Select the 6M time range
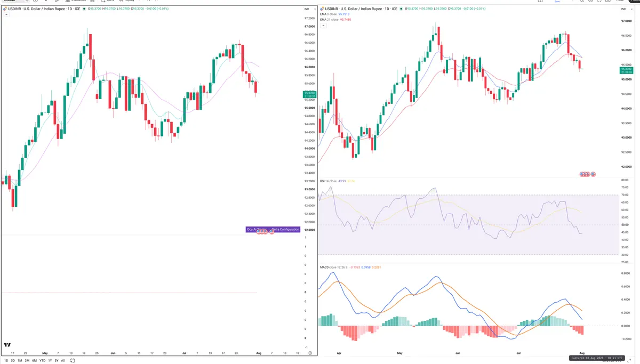This screenshot has height=364, width=640. tap(34, 360)
